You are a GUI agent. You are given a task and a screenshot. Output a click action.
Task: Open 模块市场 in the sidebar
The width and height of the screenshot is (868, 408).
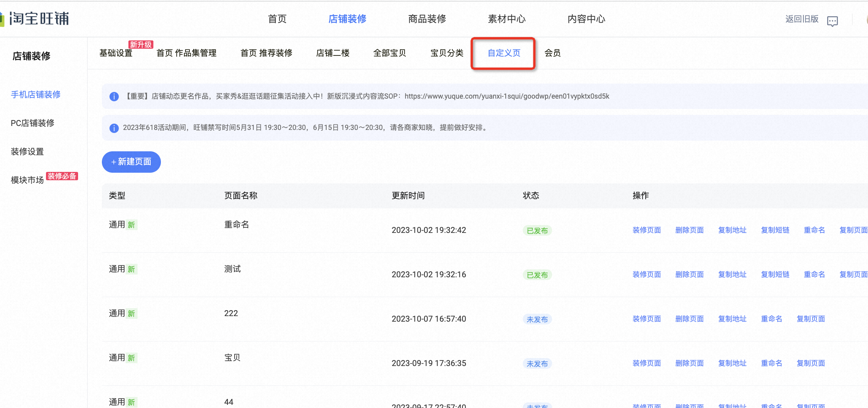pyautogui.click(x=27, y=180)
